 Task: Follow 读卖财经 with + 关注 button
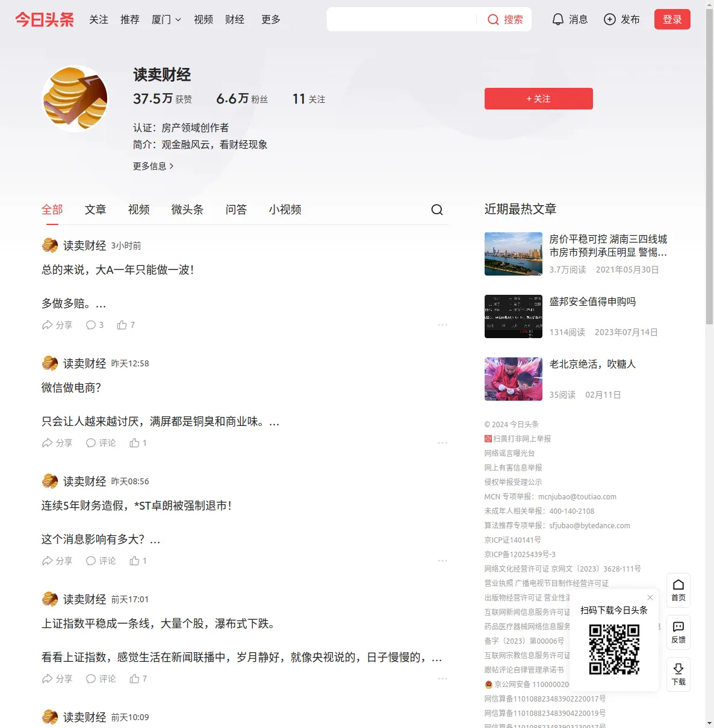click(539, 99)
